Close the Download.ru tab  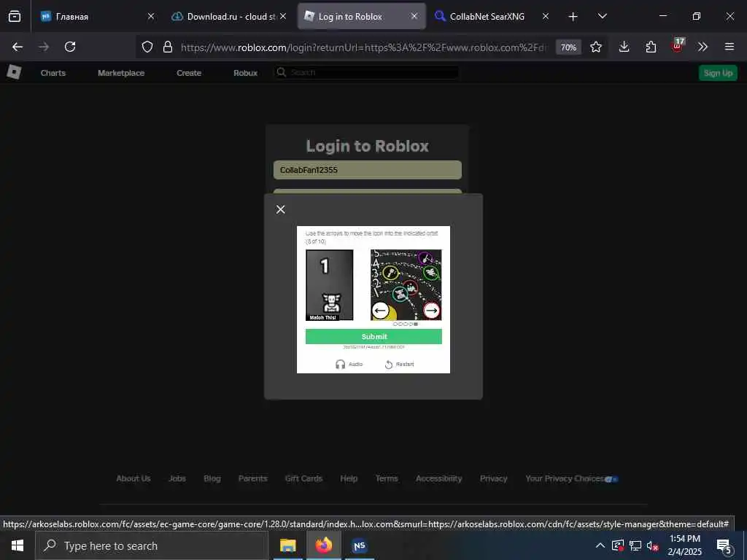click(x=283, y=16)
